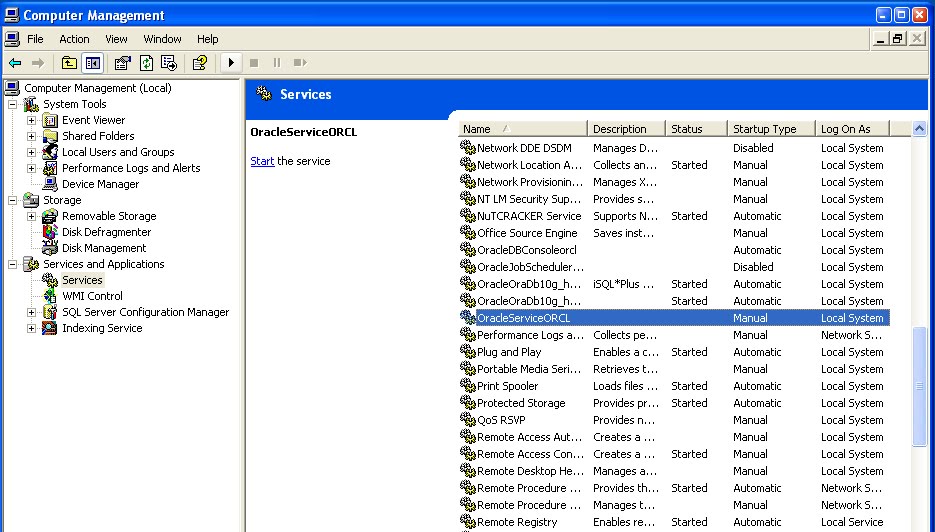Viewport: 935px width, 532px height.
Task: Select WMI Control in the tree
Action: coord(92,296)
